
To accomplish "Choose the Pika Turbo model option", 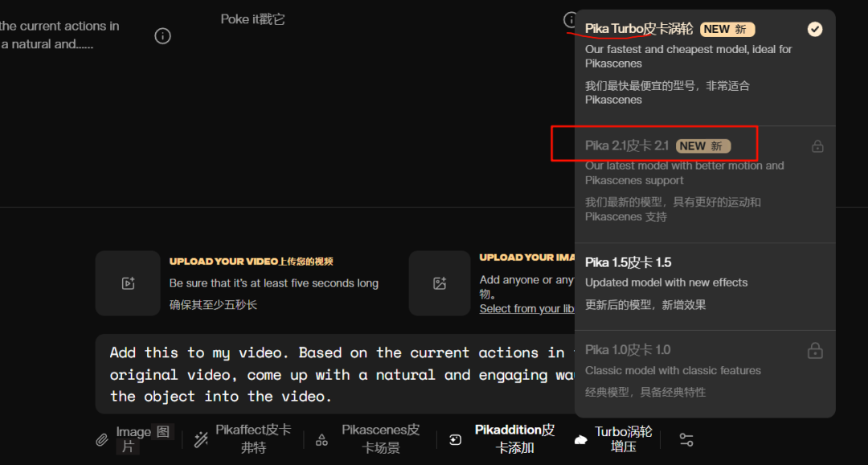I will point(705,65).
